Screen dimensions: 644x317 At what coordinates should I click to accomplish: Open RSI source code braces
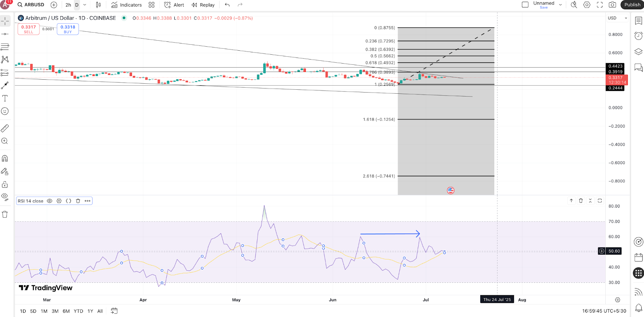[x=68, y=201]
